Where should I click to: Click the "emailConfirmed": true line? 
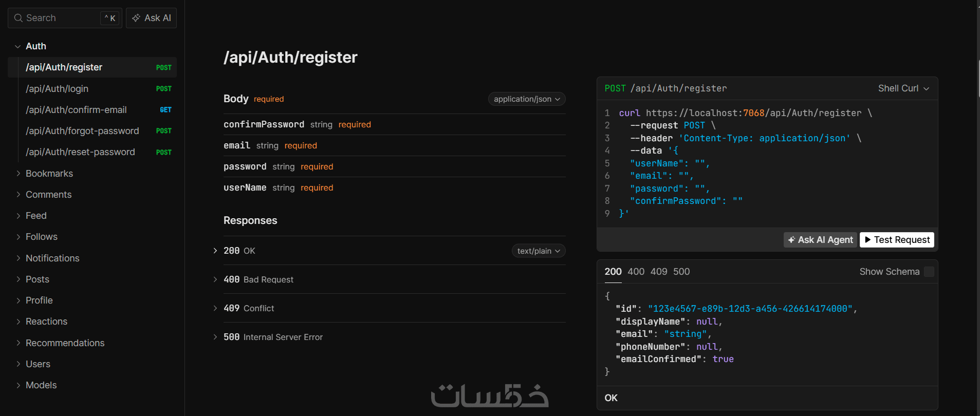[x=674, y=359]
